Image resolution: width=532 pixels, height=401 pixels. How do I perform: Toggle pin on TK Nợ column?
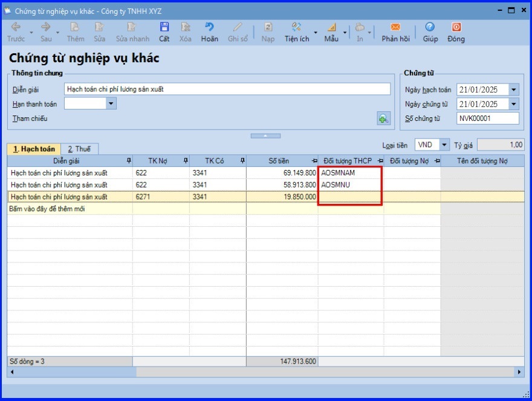pyautogui.click(x=186, y=161)
